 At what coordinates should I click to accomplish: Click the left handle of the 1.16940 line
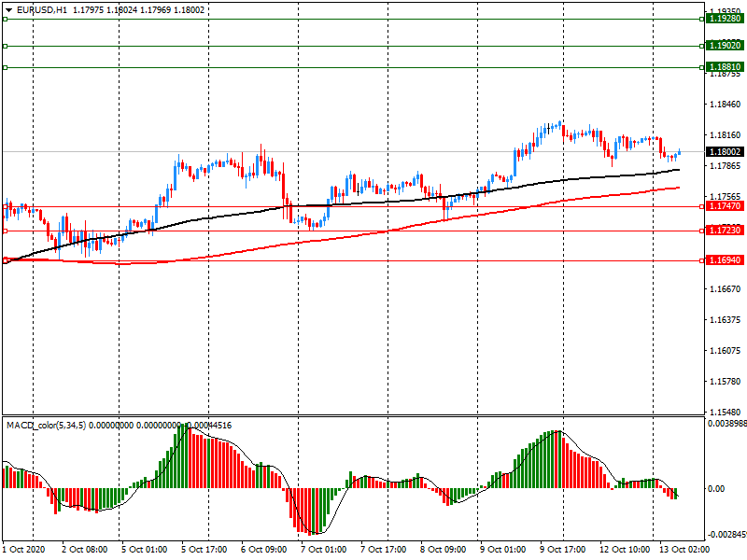click(5, 261)
